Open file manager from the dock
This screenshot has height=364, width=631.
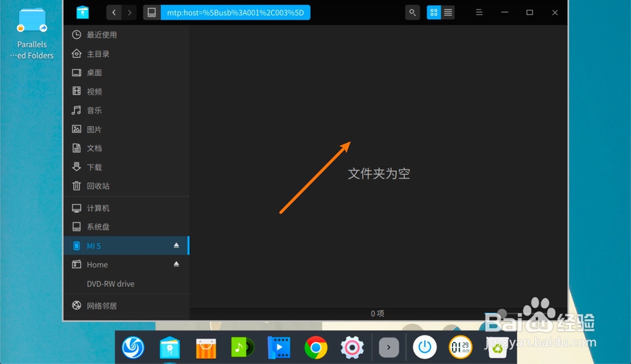pos(169,348)
